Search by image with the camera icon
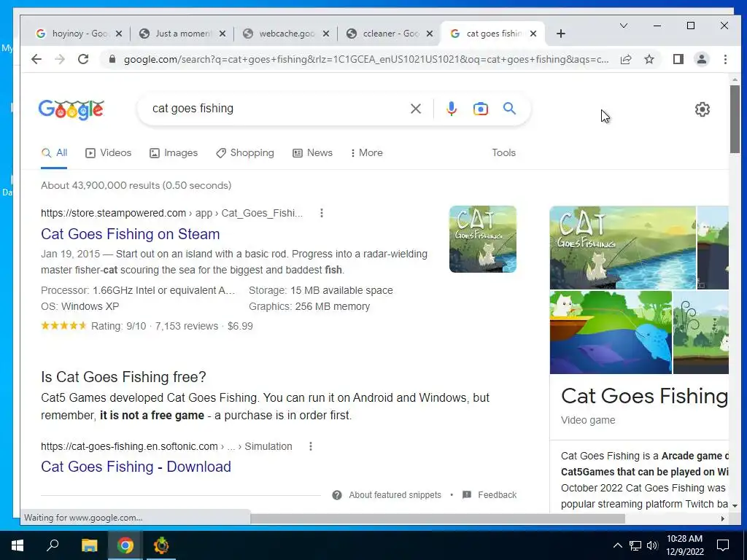Image resolution: width=747 pixels, height=560 pixels. 480,109
